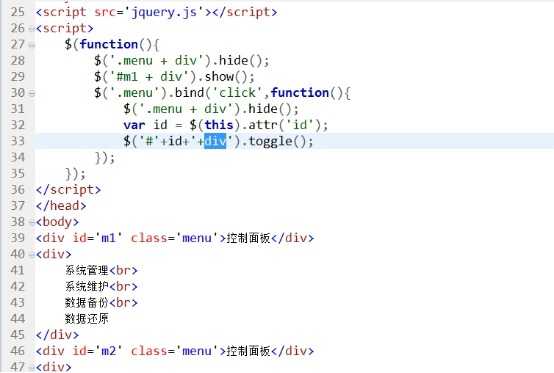Click line number 33 in the gutter
Screen dimensions: 554x373
(18, 141)
